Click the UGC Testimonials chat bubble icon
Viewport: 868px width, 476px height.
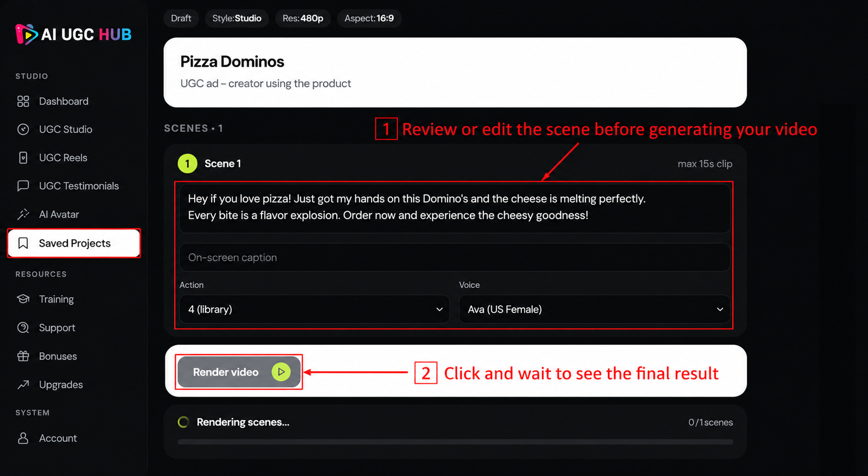(23, 186)
